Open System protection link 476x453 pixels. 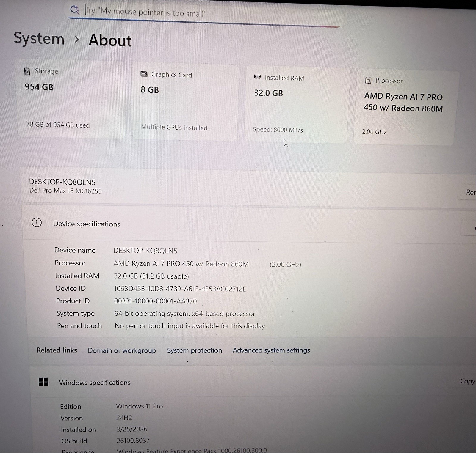coord(195,350)
